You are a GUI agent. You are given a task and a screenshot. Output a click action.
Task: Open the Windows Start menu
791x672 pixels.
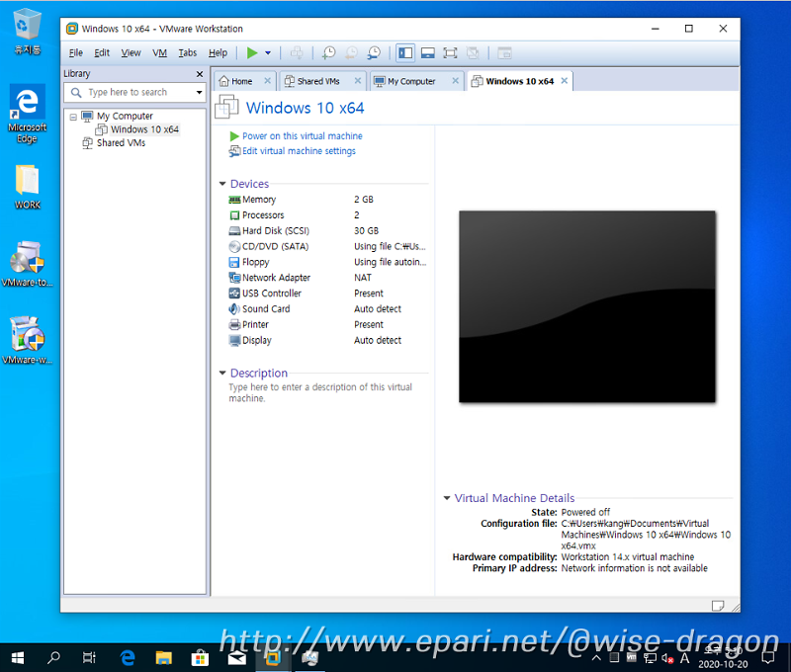pos(18,657)
